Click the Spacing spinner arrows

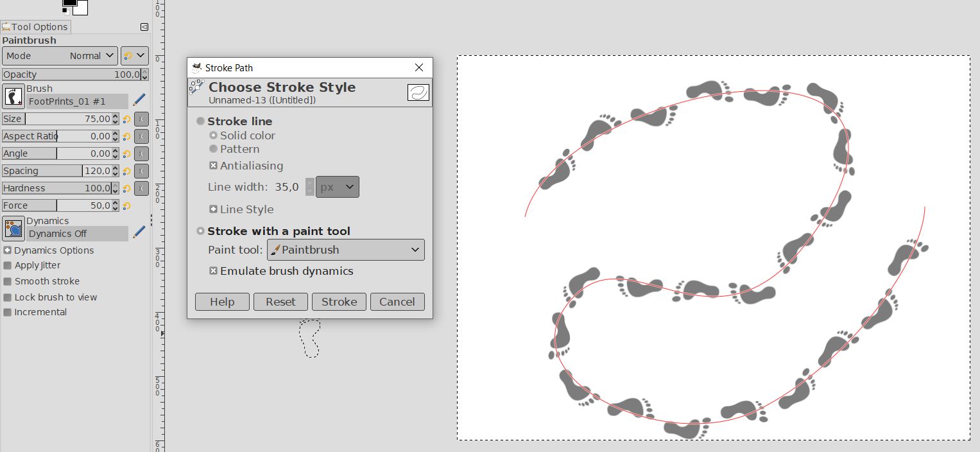click(x=116, y=171)
